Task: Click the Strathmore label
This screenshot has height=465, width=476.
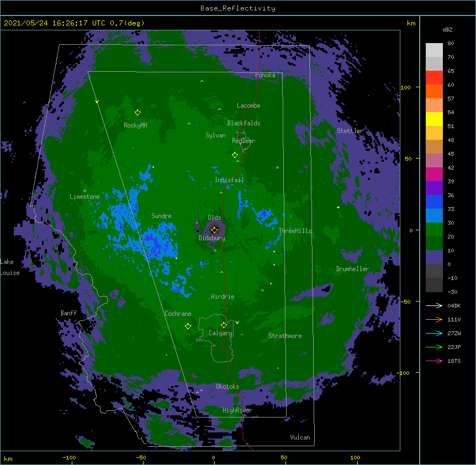Action: tap(285, 336)
